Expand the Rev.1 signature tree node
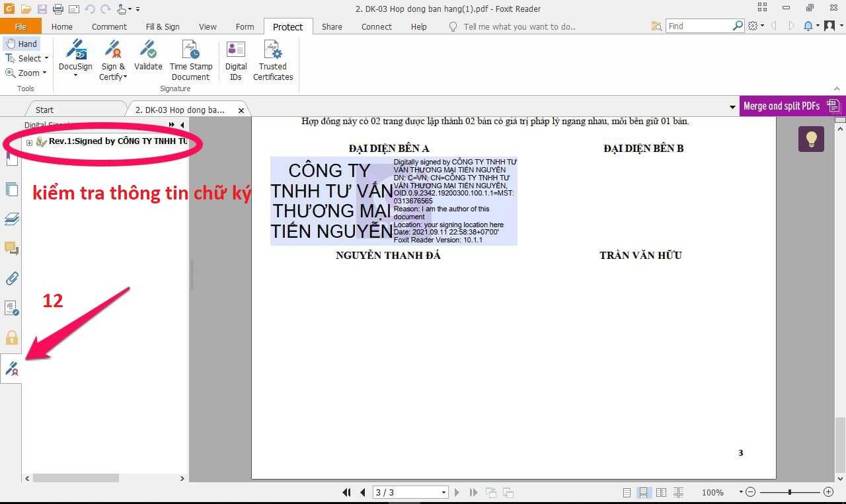846x504 pixels. (x=29, y=143)
